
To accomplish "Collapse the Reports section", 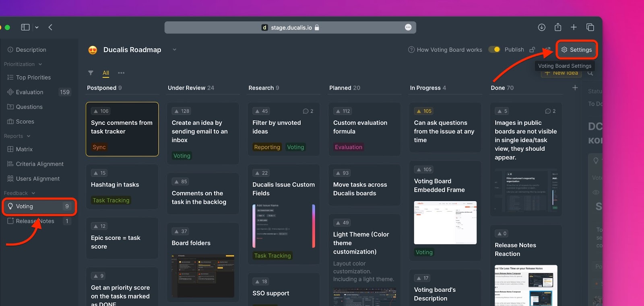I will (x=17, y=136).
